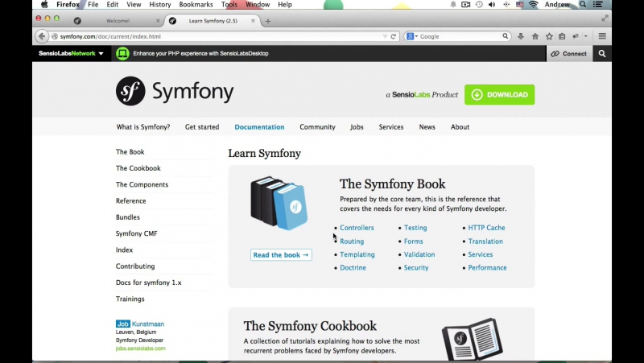Open Docs for symfony 1.x sidebar link
Viewport: 644px width, 363px height.
point(148,283)
